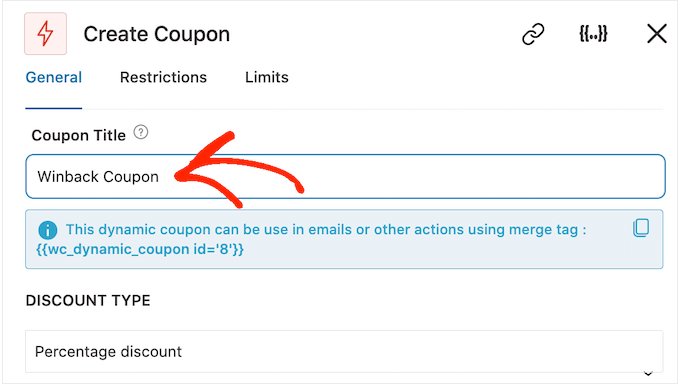
Task: Open the Limits tab
Action: point(267,77)
